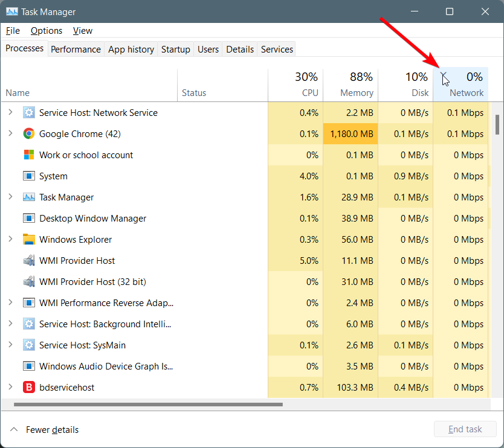Viewport: 504px width, 448px height.
Task: Click Task Manager's 28.9 MB memory value
Action: click(x=357, y=197)
